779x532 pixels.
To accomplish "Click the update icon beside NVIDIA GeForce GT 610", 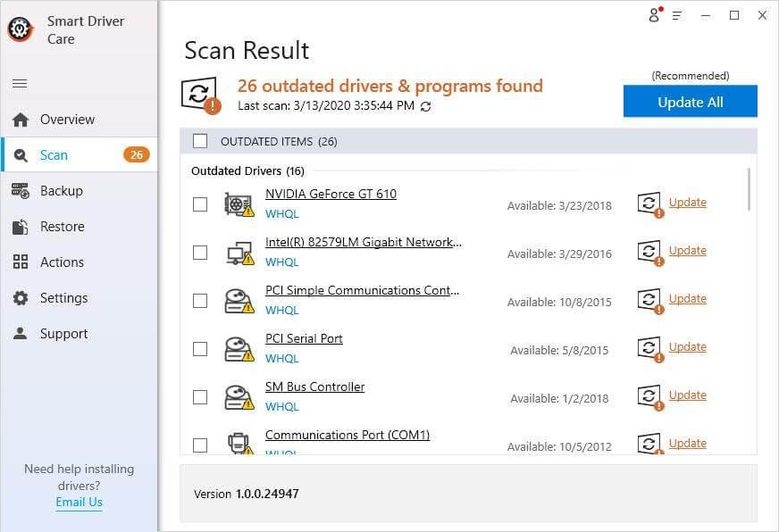I will (650, 204).
